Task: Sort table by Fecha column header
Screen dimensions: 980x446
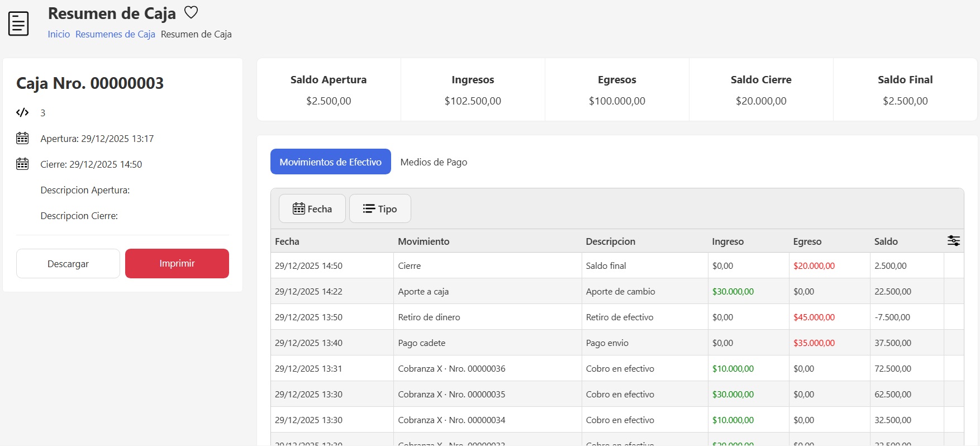Action: pos(287,241)
